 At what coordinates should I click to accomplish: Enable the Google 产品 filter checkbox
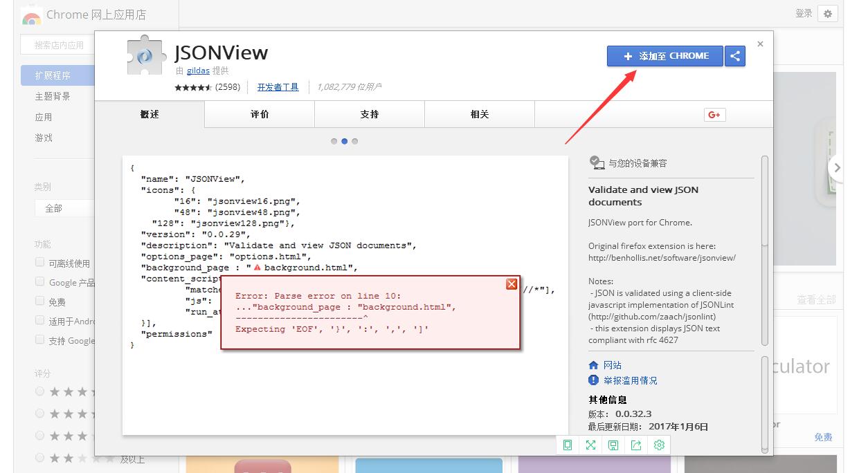click(40, 282)
